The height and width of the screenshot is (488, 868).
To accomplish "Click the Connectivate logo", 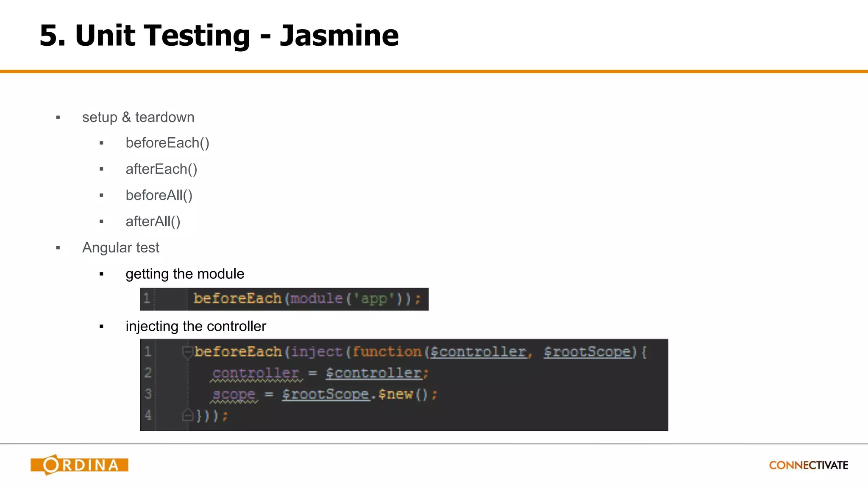I will [808, 465].
